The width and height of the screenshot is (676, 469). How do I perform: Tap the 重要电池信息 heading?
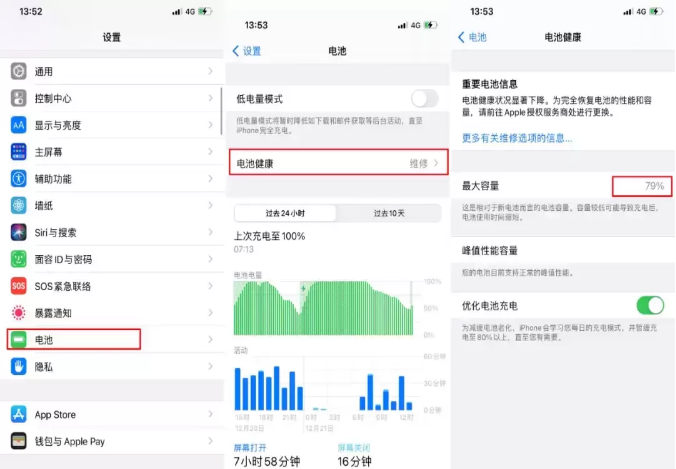[x=490, y=84]
